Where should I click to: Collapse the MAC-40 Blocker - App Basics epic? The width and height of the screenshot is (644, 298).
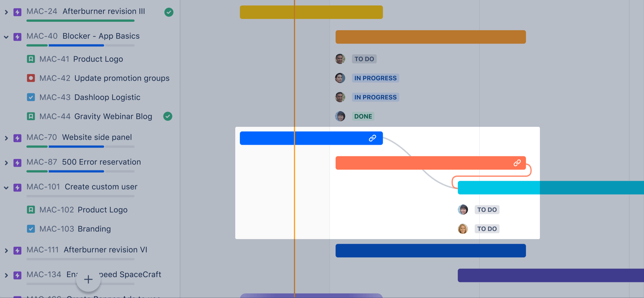tap(6, 37)
